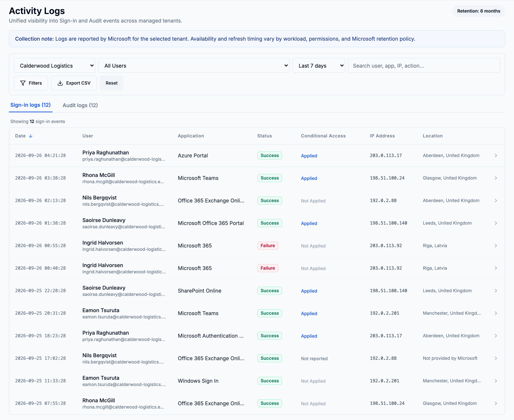Switch to Audit logs (12) tab

tap(80, 105)
